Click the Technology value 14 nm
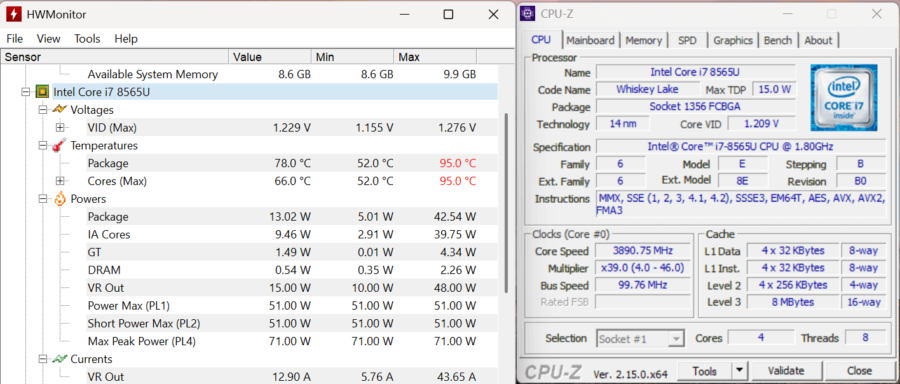Viewport: 900px width, 384px height. 623,124
